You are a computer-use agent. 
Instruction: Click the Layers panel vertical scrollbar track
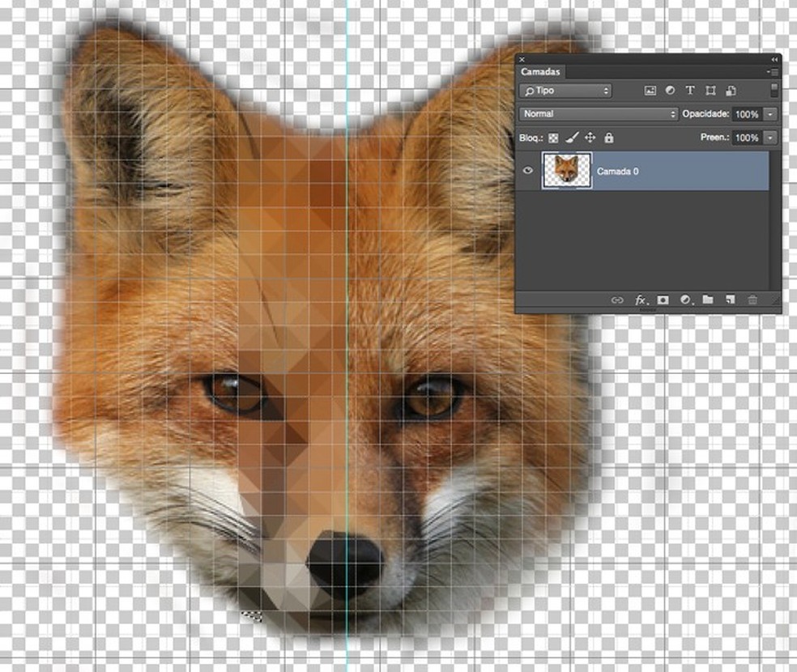(774, 221)
